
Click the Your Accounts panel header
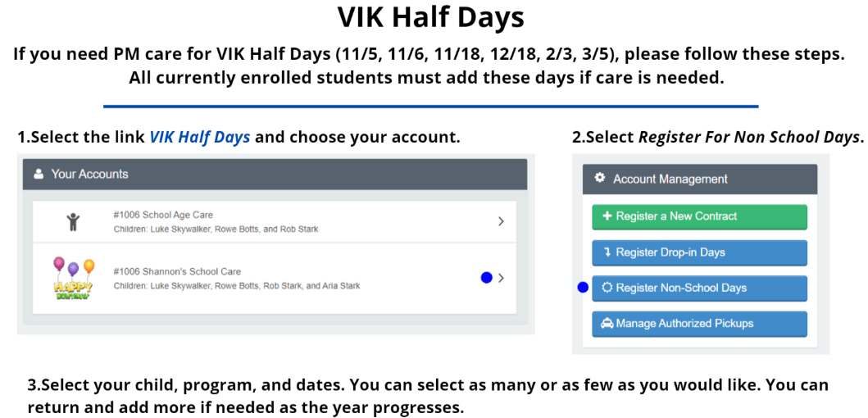[275, 174]
